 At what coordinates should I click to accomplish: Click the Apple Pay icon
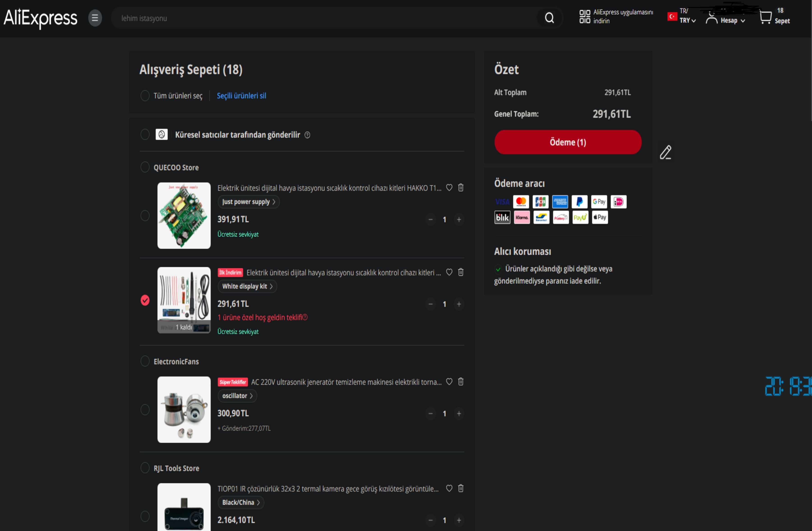[x=600, y=217]
